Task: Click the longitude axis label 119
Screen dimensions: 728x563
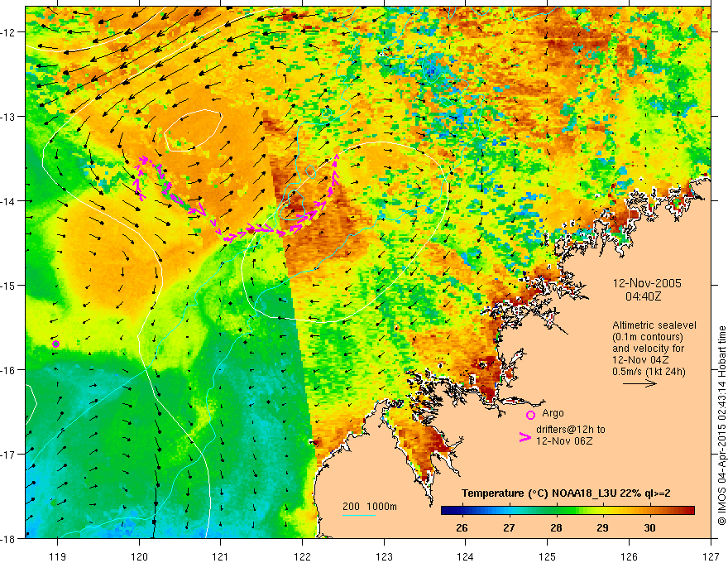Action: pos(58,556)
